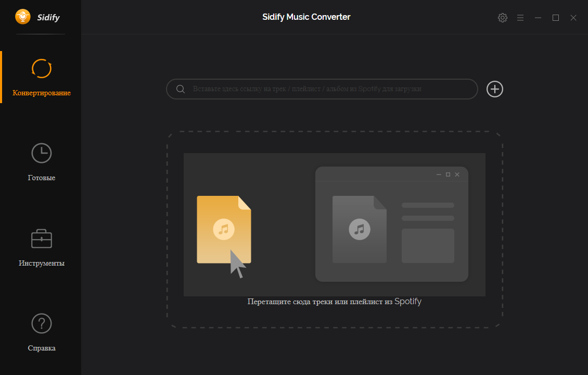Maximize the Sidify window
This screenshot has width=588, height=375.
(x=556, y=18)
